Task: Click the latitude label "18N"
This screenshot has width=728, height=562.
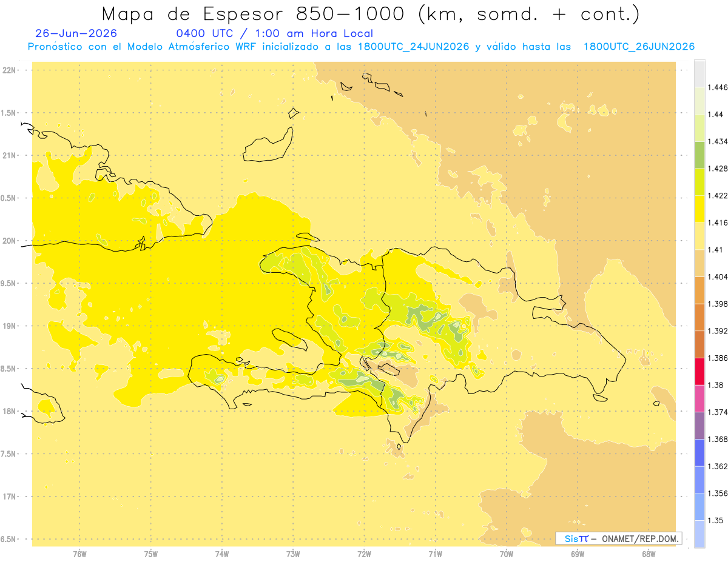Action: pos(9,411)
